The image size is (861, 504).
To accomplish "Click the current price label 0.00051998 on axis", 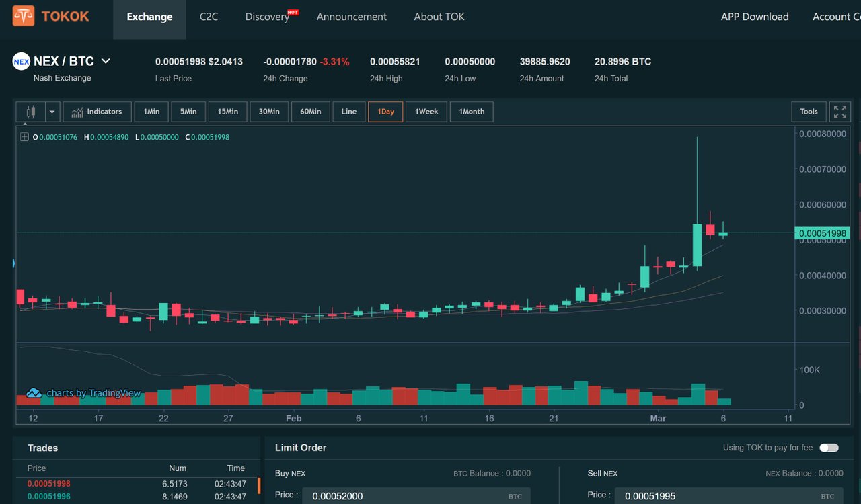I will coord(822,233).
